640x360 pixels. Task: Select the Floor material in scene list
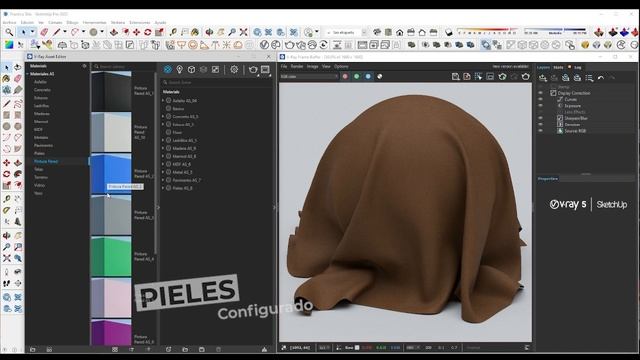[x=177, y=132]
